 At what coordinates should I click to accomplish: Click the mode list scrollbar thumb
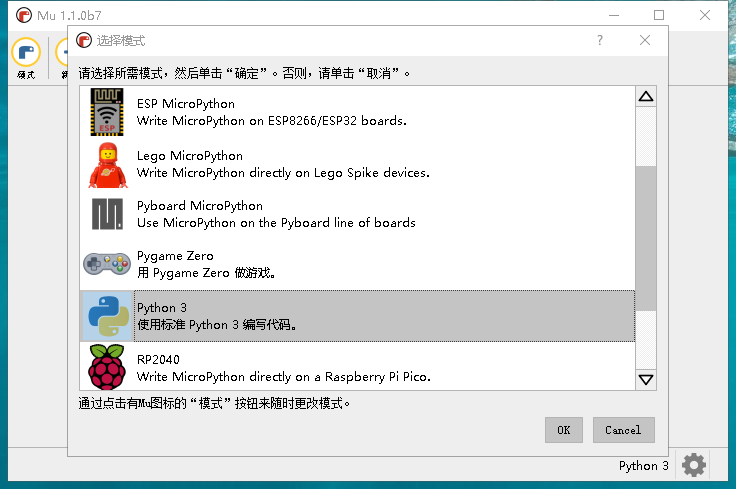[646, 238]
